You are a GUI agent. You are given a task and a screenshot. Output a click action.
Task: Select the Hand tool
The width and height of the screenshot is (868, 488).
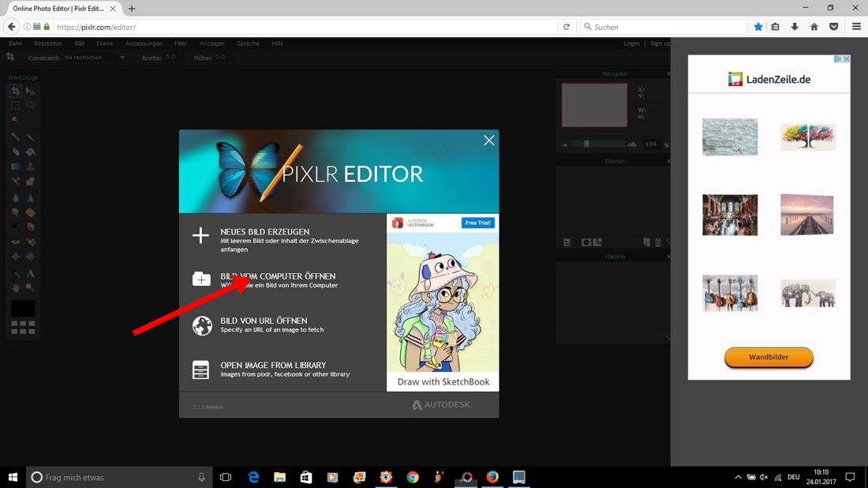click(16, 287)
